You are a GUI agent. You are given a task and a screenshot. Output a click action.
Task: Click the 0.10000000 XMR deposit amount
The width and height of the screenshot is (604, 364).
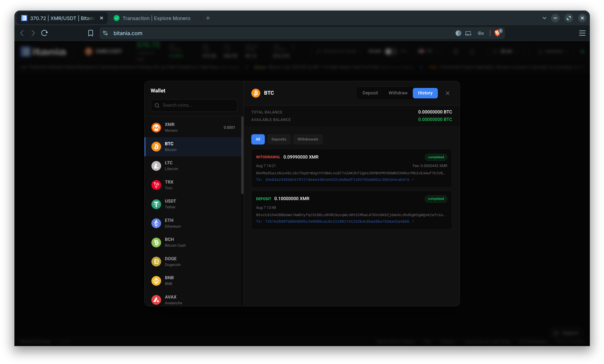coord(291,199)
